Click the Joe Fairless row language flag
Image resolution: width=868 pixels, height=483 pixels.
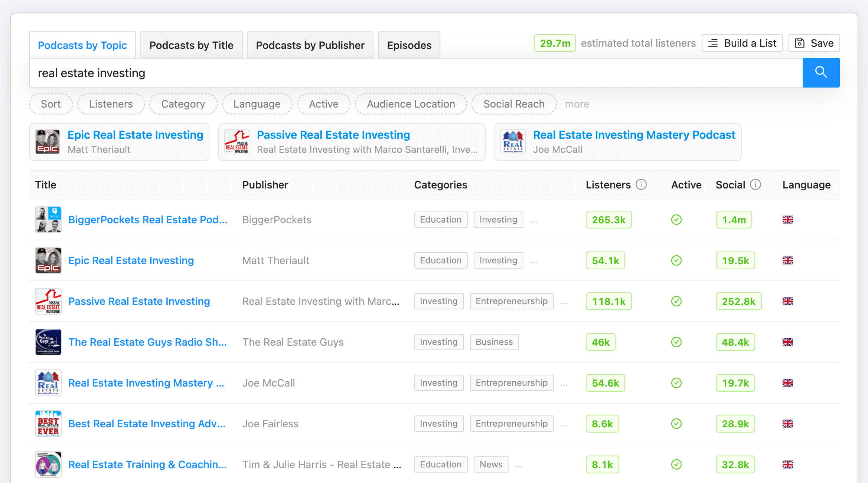pos(788,424)
